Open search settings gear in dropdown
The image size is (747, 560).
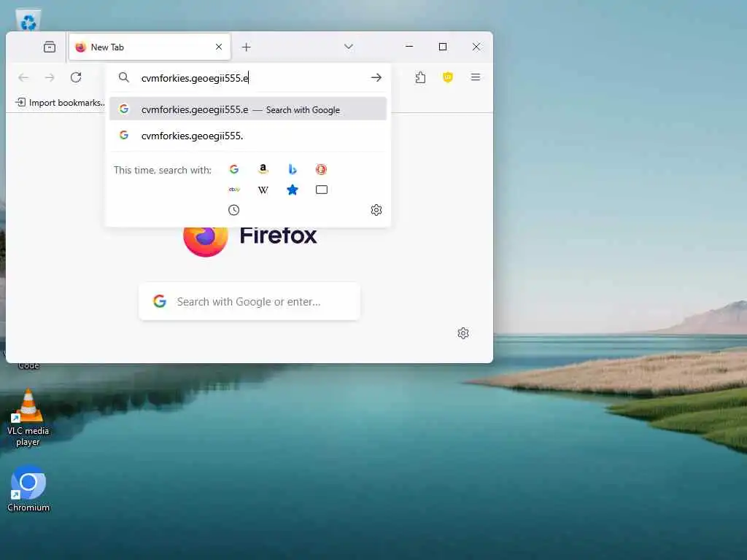click(x=376, y=210)
